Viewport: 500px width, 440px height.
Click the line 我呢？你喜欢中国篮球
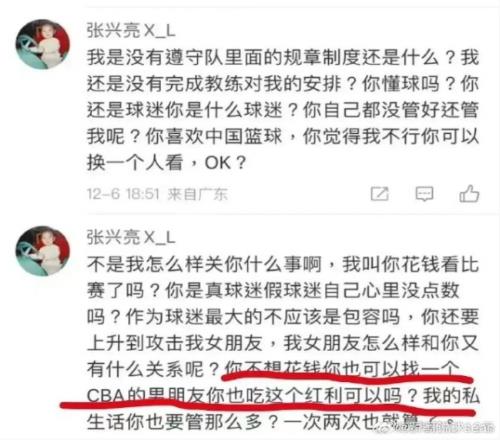283,136
